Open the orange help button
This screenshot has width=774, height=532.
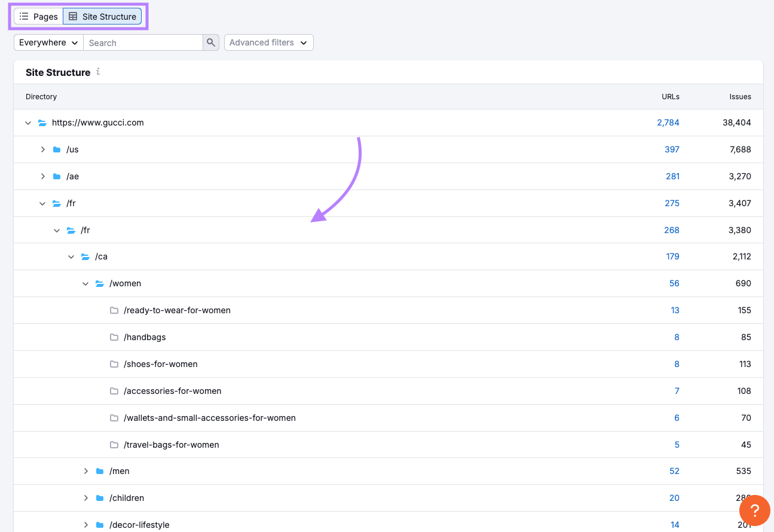[x=754, y=510]
